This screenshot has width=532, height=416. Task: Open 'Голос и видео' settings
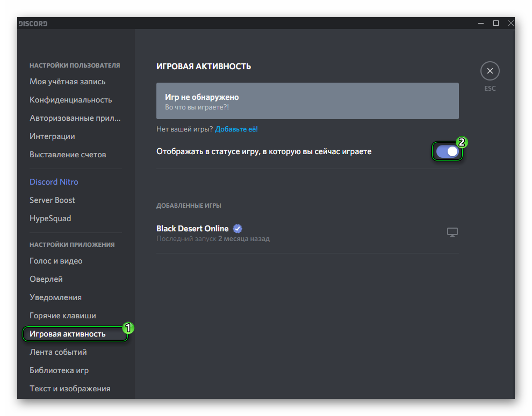coord(56,261)
